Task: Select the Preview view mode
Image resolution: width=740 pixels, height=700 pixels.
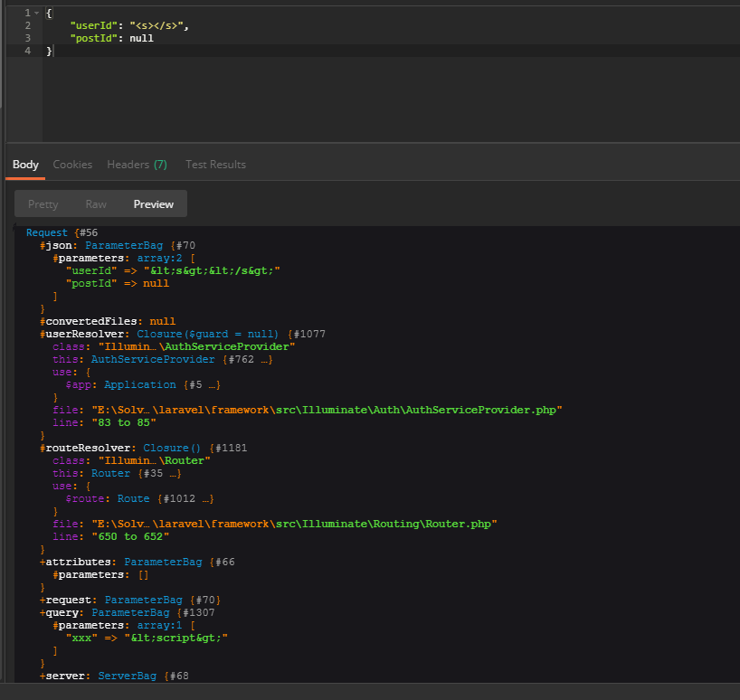Action: click(x=153, y=204)
